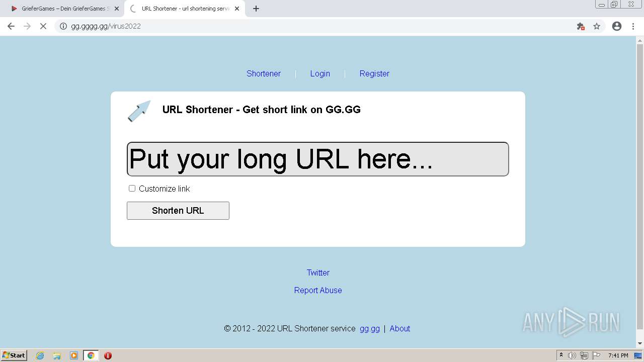Open the Windows Start menu
The image size is (644, 362).
(x=14, y=355)
